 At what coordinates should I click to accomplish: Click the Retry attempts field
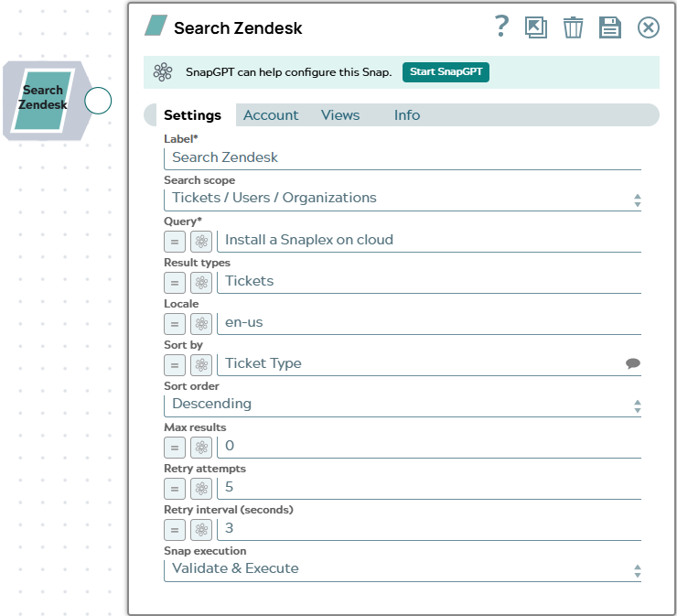[429, 488]
